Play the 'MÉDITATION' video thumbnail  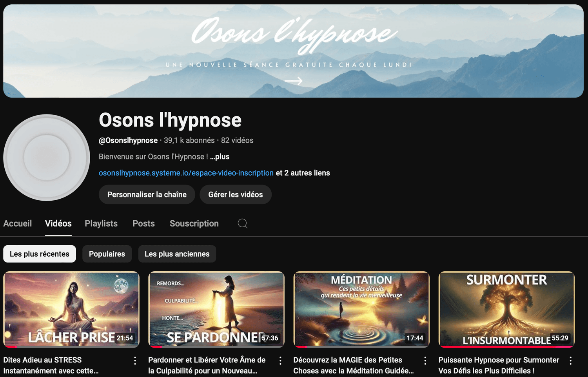(361, 310)
